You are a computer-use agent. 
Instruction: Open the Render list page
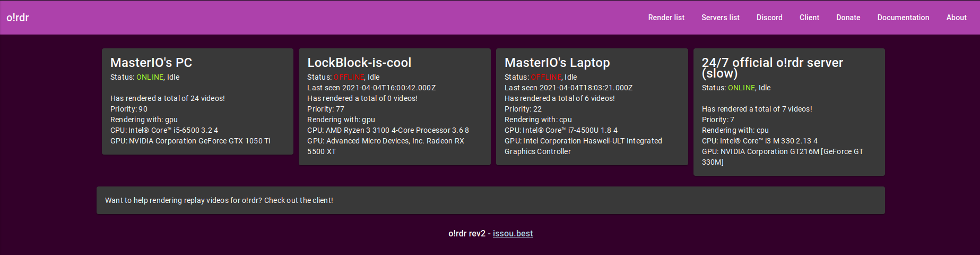pyautogui.click(x=666, y=18)
